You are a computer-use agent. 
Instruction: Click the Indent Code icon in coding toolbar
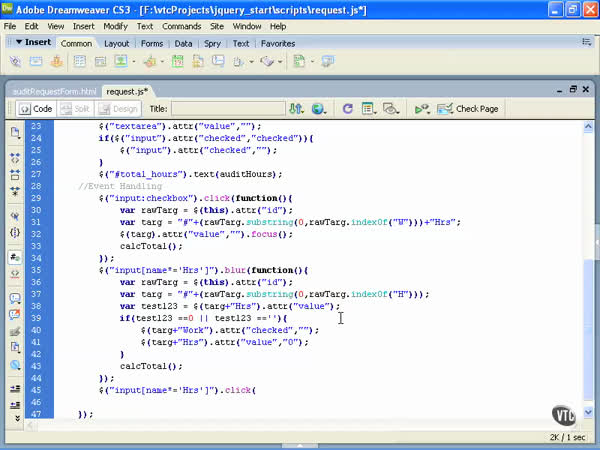point(15,388)
